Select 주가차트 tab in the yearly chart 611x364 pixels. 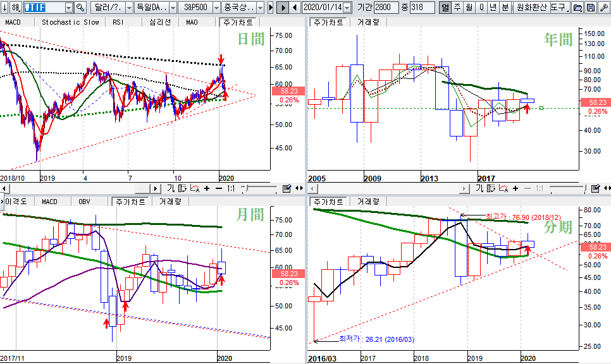pos(328,22)
